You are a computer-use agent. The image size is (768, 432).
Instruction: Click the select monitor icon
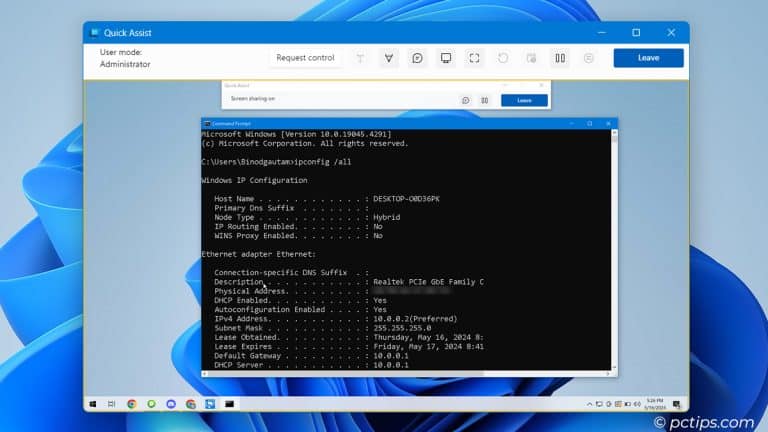tap(446, 58)
